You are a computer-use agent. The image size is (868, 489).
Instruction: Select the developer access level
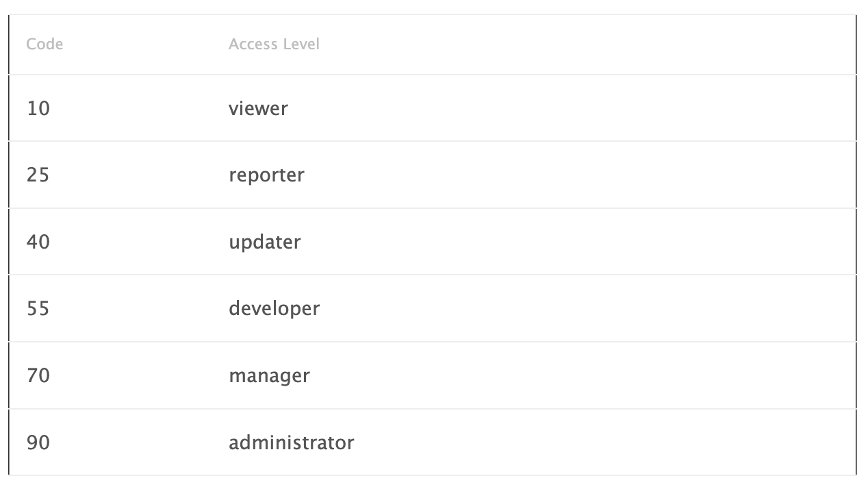click(274, 309)
